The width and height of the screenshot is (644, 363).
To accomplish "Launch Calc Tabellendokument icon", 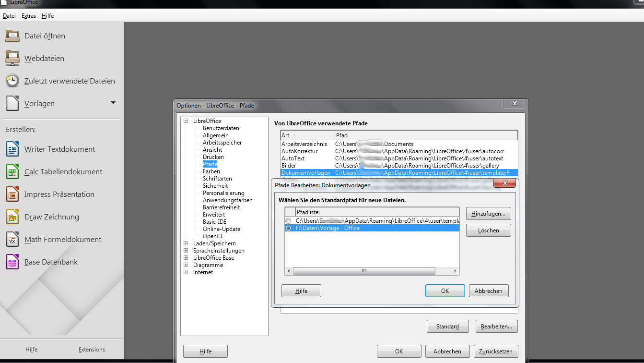I will pos(12,171).
